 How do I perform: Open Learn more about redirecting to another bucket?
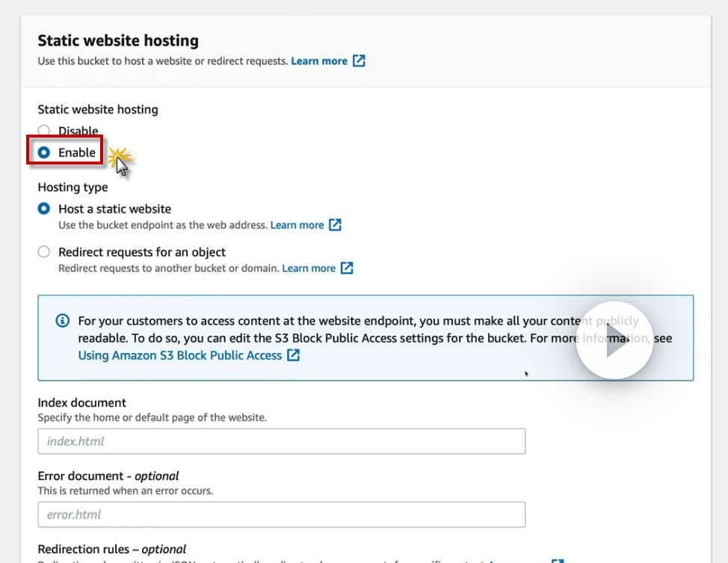(x=309, y=268)
